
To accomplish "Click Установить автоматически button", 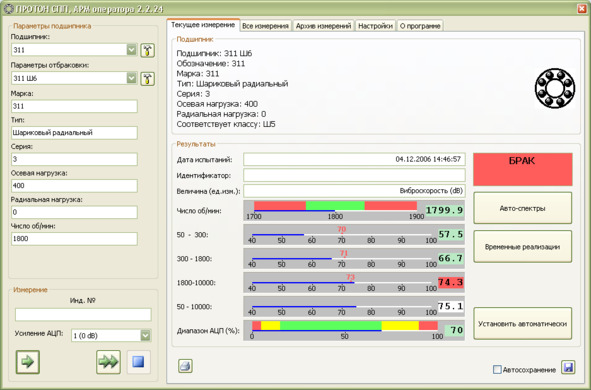I will tap(522, 324).
